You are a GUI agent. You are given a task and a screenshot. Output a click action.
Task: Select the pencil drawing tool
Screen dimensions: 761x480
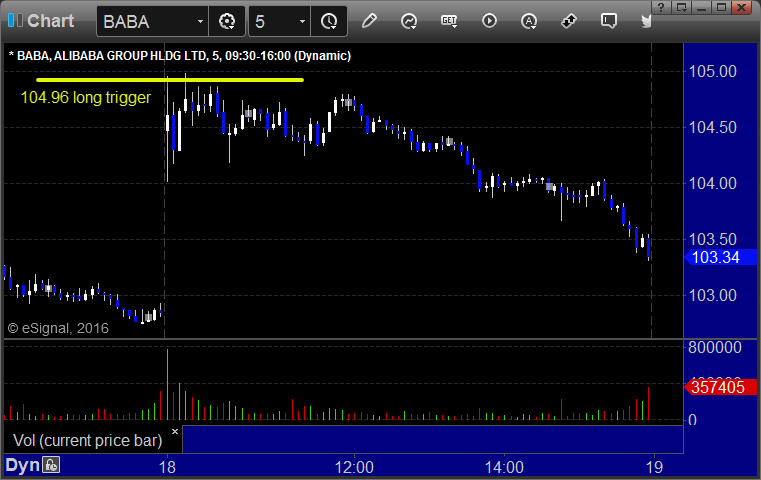tap(369, 21)
